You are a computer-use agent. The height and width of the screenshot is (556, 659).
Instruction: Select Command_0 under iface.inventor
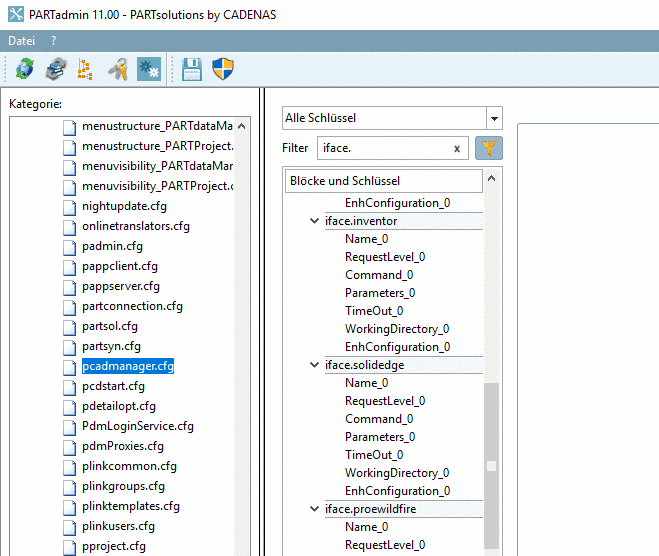(x=379, y=275)
